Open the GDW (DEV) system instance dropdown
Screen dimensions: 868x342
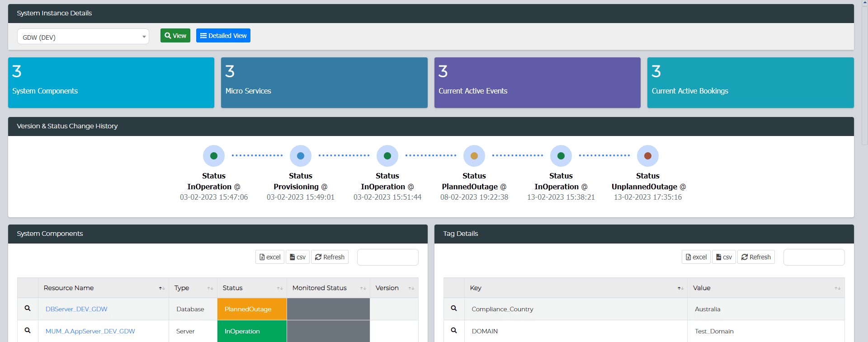[x=83, y=37]
